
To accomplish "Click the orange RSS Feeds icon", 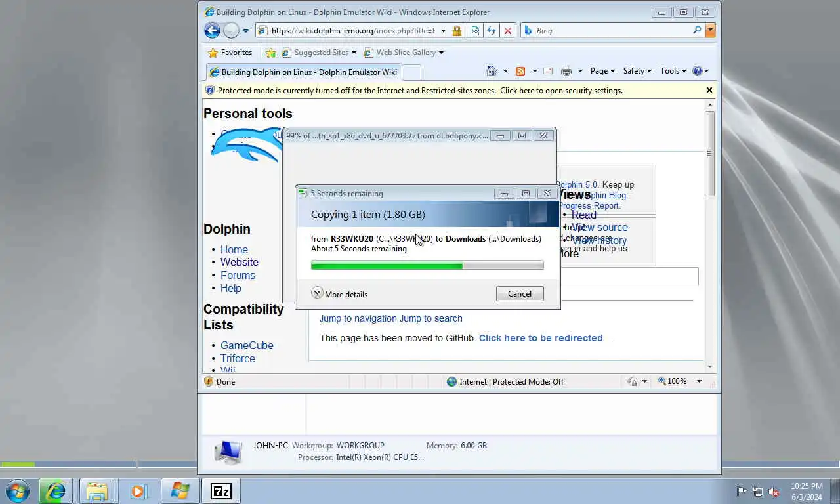I will tap(520, 71).
